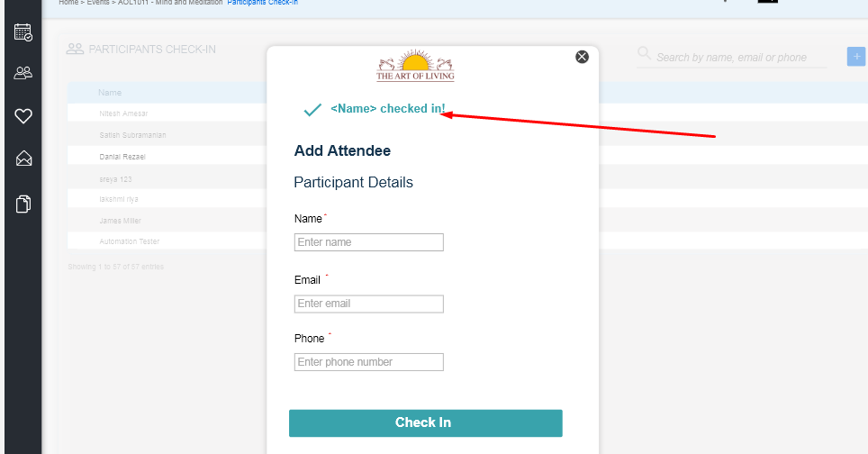
Task: Open the calendar events sidebar icon
Action: coord(23,32)
